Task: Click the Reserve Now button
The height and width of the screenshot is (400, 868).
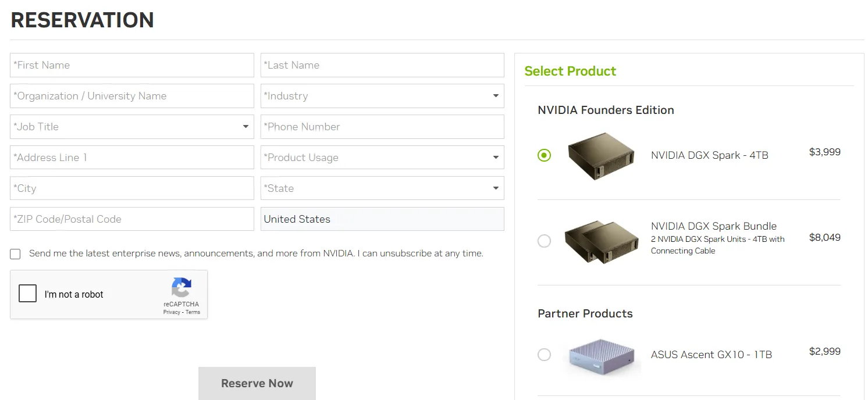Action: coord(257,383)
